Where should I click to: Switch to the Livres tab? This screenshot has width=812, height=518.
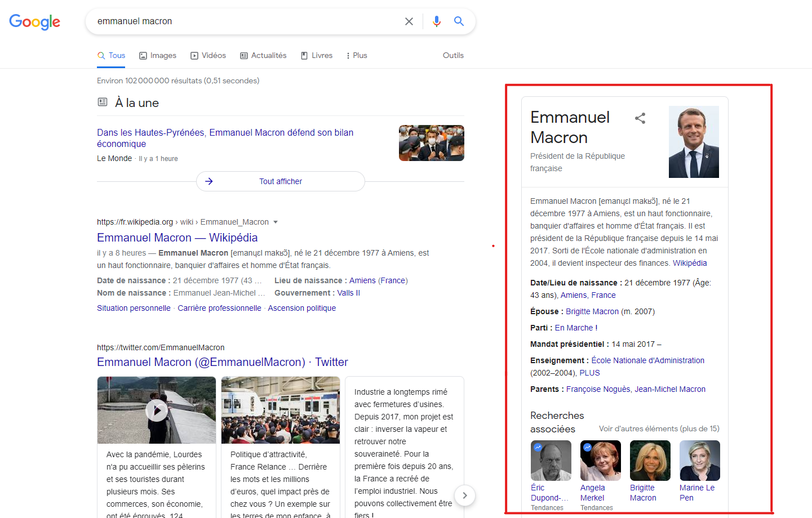[x=317, y=55]
